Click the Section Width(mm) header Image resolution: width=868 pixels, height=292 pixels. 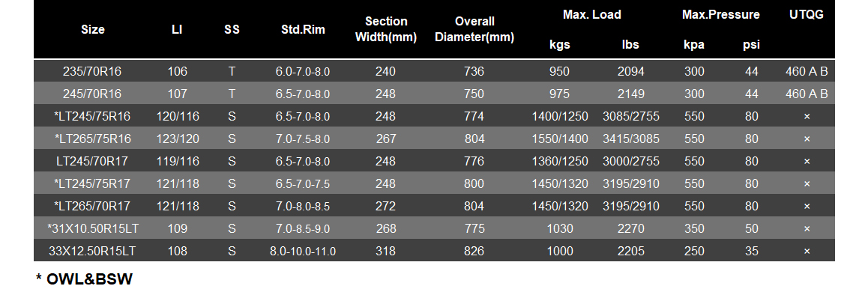[x=386, y=30]
